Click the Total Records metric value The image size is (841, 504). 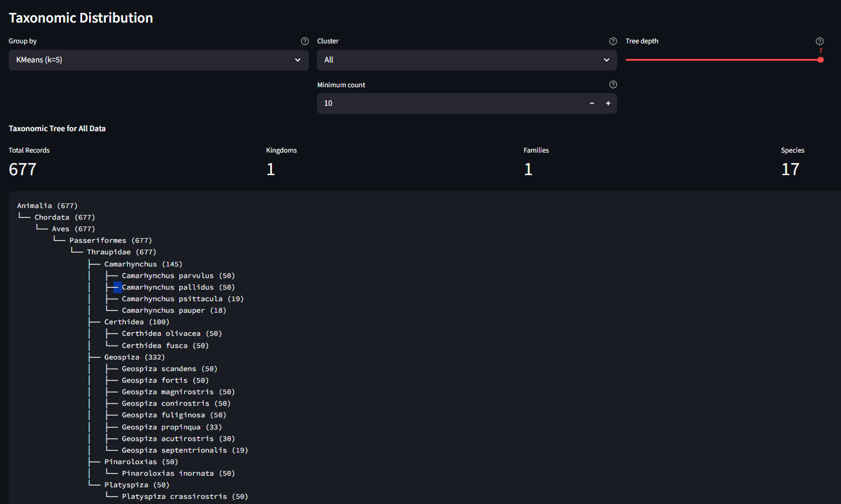click(23, 169)
